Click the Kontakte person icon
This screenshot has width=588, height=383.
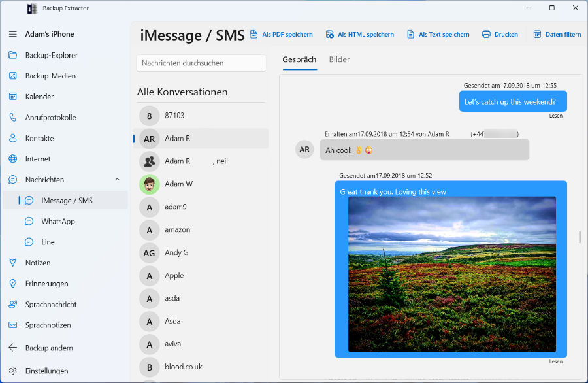[13, 138]
